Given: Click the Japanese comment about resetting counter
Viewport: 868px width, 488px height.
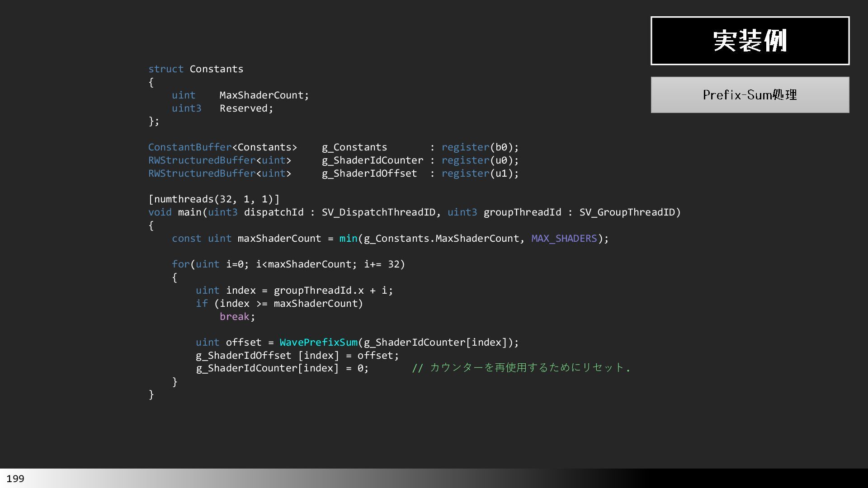Looking at the screenshot, I should (521, 368).
